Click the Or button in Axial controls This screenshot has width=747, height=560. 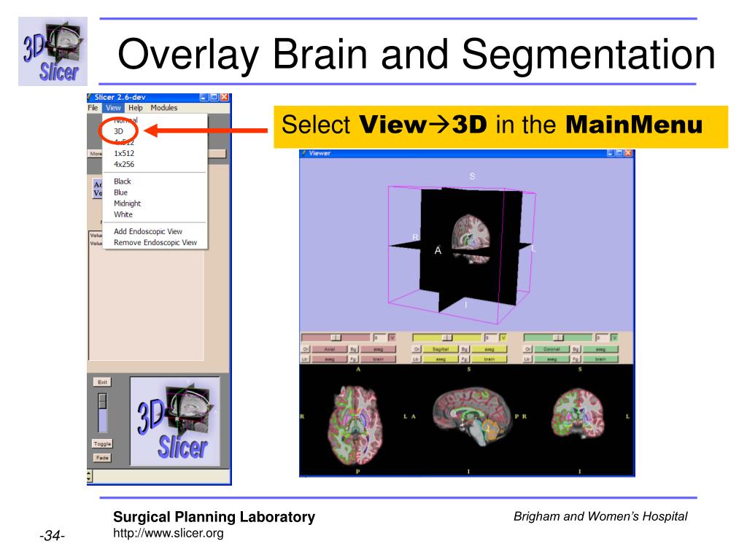(x=306, y=349)
